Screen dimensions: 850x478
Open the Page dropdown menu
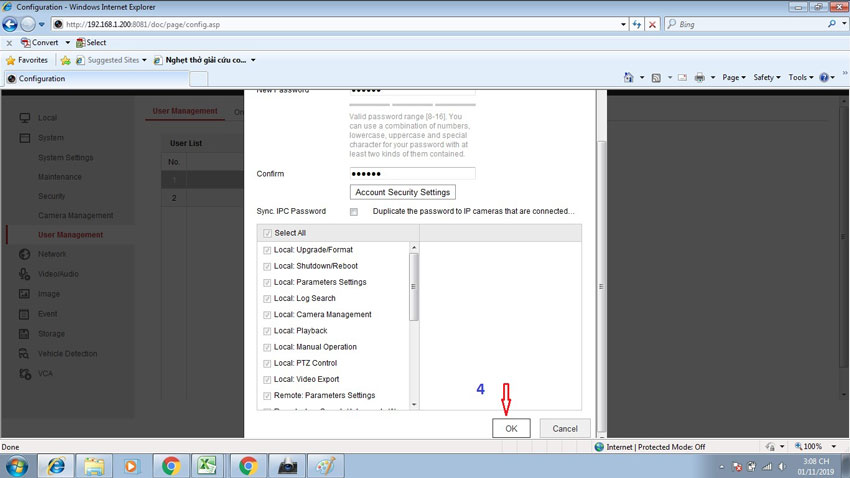pos(733,78)
